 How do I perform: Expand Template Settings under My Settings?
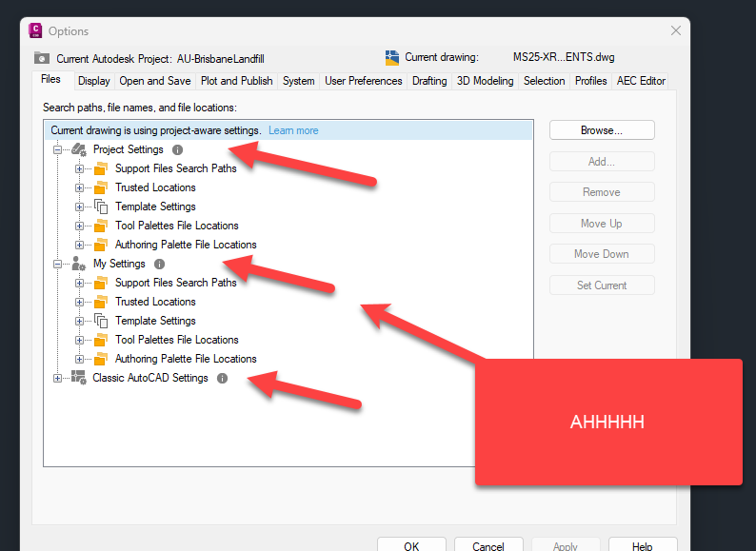(80, 321)
